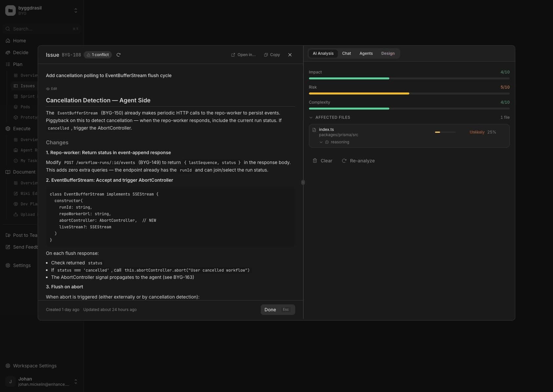553x392 pixels.
Task: Click the Workspace Settings gear icon
Action: 8,366
